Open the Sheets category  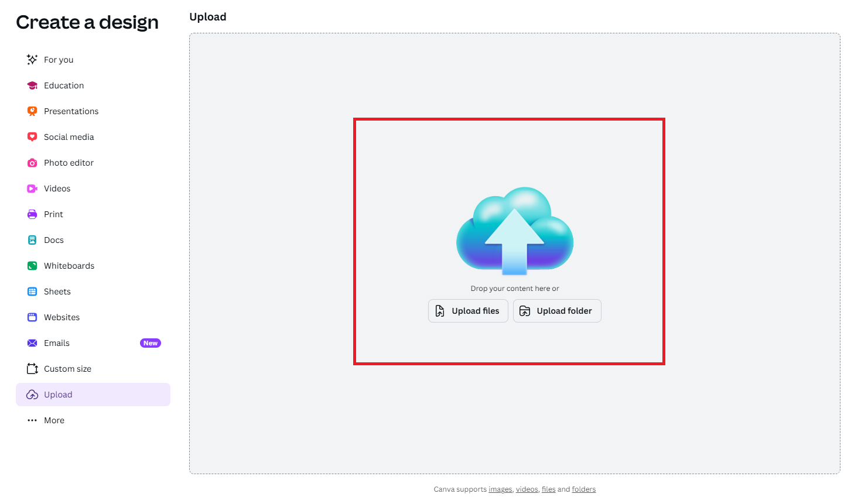point(57,292)
